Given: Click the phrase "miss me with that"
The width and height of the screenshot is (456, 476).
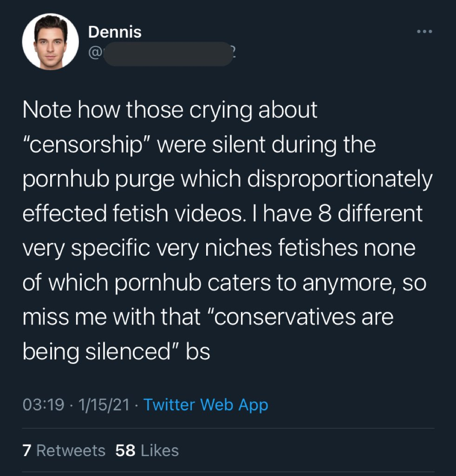Looking at the screenshot, I should (111, 317).
